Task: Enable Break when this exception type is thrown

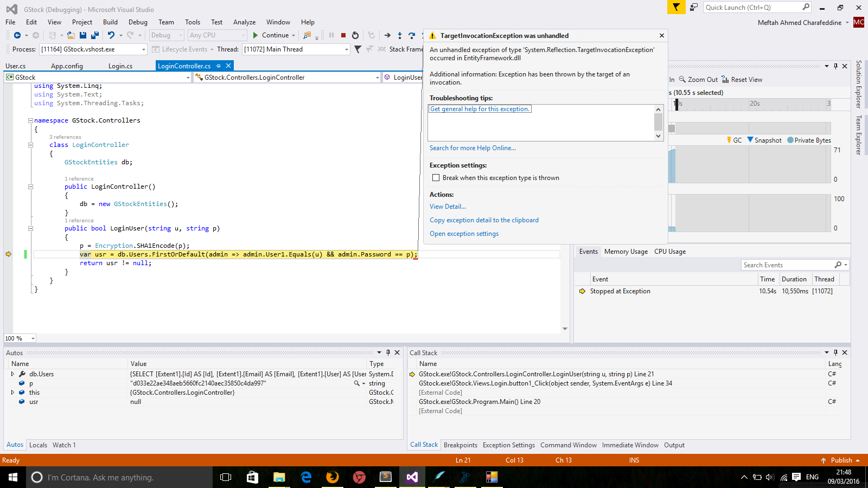Action: (x=436, y=178)
